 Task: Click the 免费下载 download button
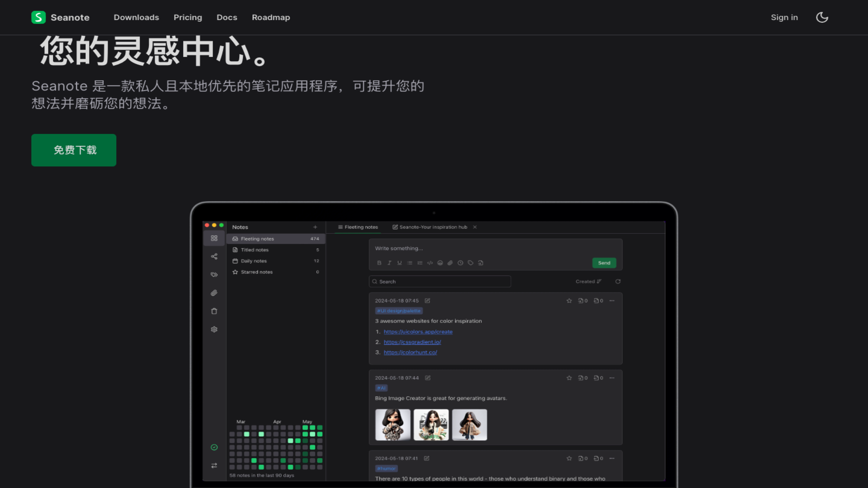[73, 150]
